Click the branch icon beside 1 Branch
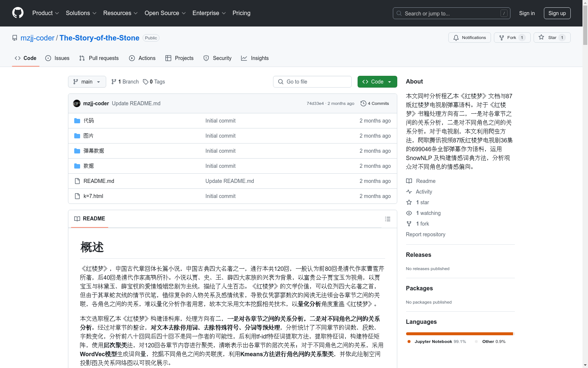Viewport: 588px width, 368px height. pyautogui.click(x=114, y=82)
